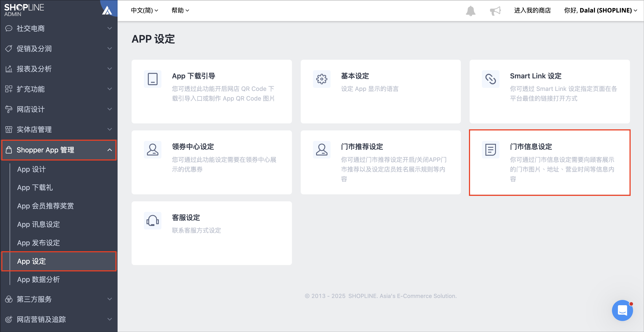The image size is (644, 332).
Task: Open the Dalal (SHOPLINE) account dropdown
Action: pyautogui.click(x=601, y=10)
